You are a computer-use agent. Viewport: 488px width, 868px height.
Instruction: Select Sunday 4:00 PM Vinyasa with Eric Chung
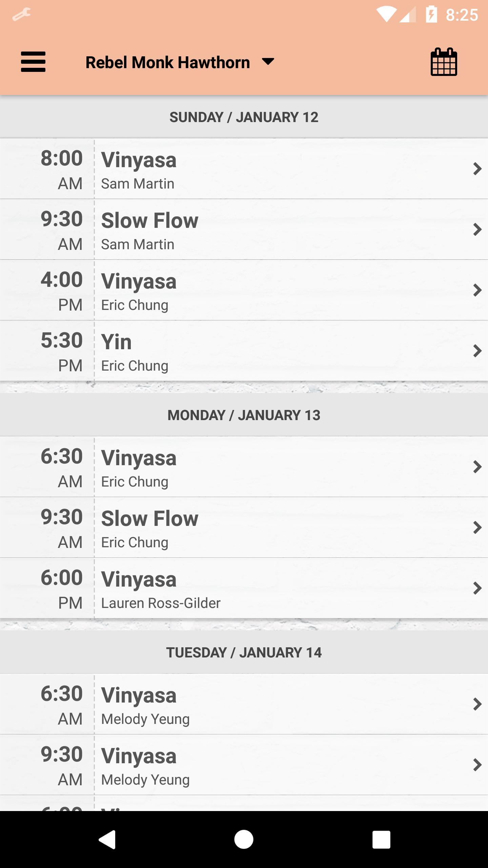244,290
